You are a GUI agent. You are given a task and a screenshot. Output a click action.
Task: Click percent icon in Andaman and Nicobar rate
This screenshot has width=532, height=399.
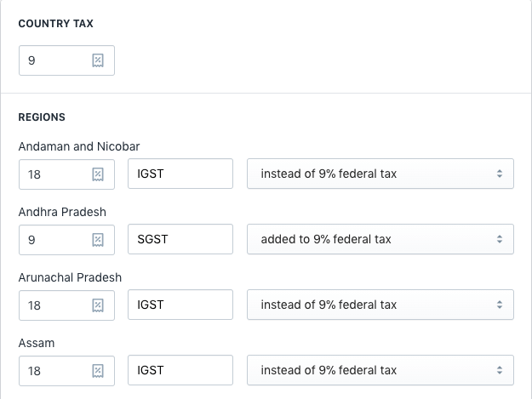[98, 174]
